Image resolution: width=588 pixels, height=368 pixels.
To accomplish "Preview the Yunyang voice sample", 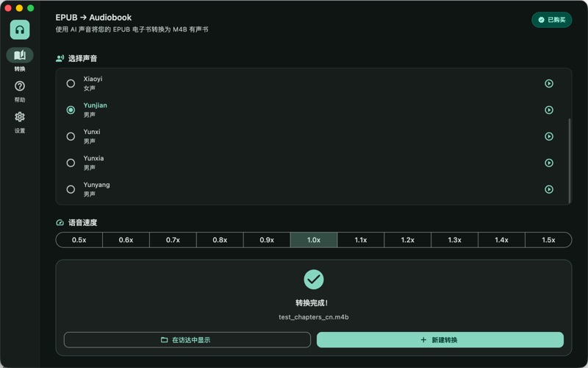I will (x=548, y=189).
